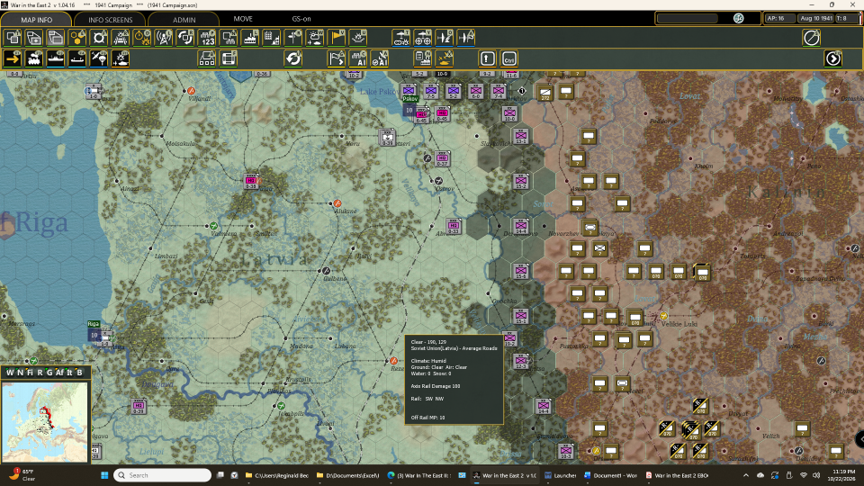Select the first ship Naval Transport mode

[x=56, y=58]
